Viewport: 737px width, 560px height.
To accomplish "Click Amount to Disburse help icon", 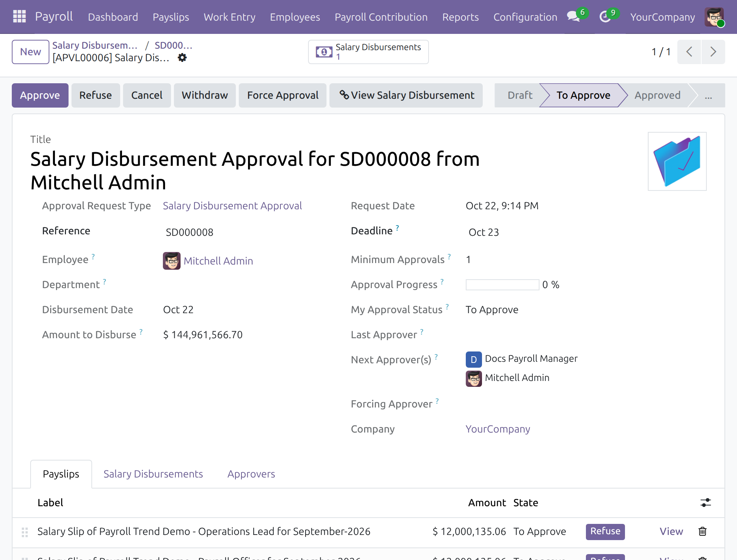I will pos(141,332).
